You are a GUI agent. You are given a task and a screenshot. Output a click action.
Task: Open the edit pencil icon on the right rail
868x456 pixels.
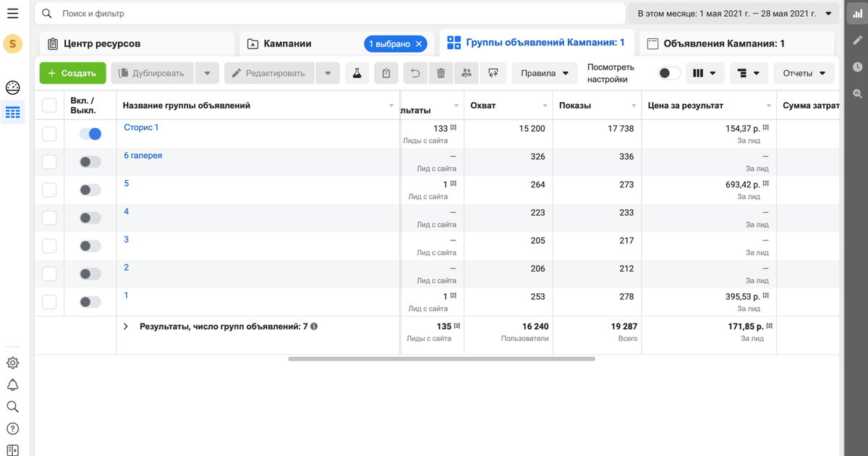857,40
